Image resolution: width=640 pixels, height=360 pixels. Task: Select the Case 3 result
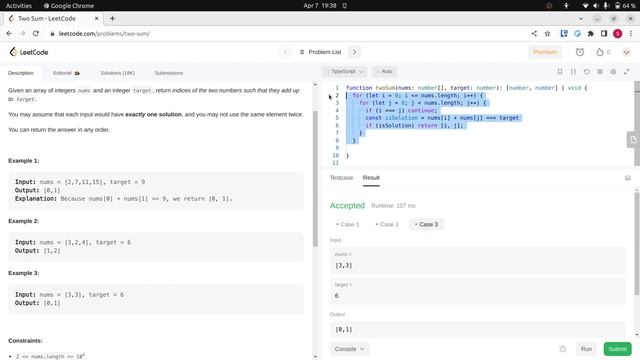[426, 224]
